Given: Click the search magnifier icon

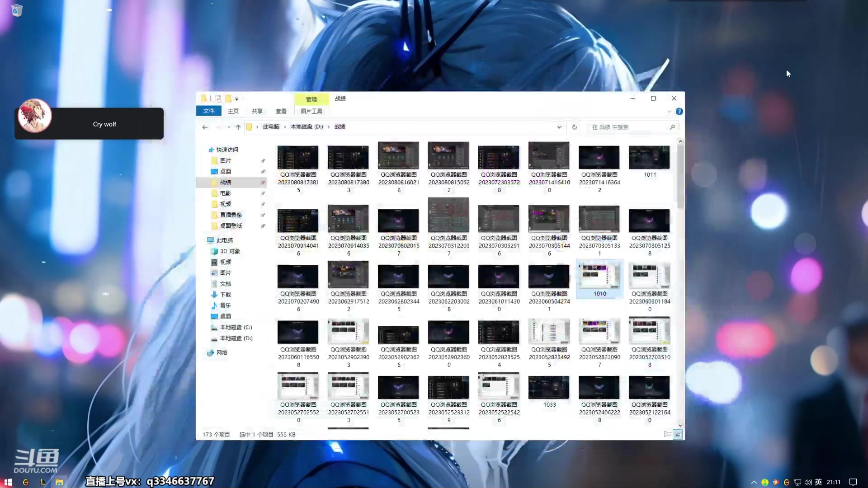Looking at the screenshot, I should [x=672, y=127].
